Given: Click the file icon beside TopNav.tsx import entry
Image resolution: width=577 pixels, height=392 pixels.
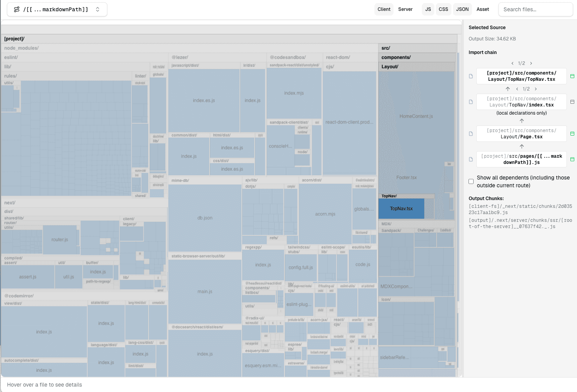Looking at the screenshot, I should coord(470,76).
